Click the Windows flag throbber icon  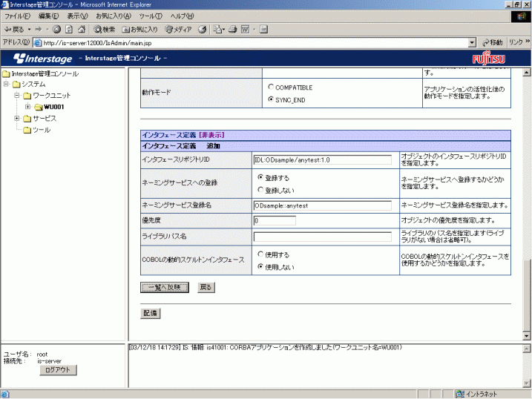pyautogui.click(x=521, y=16)
